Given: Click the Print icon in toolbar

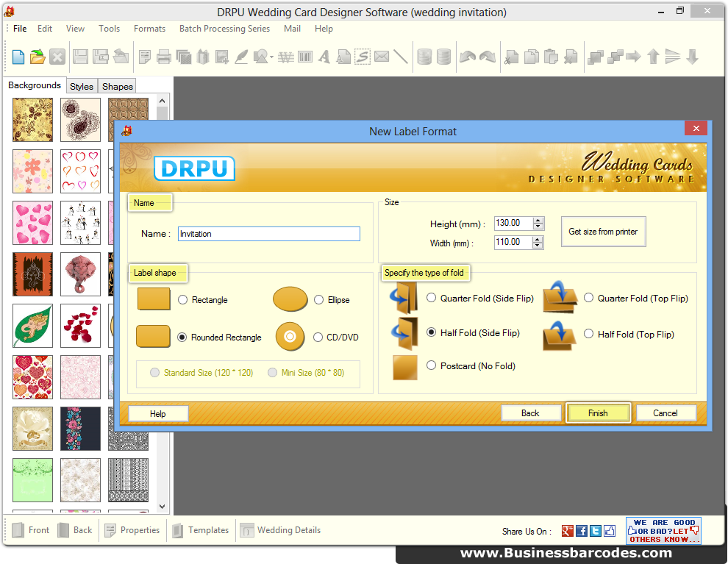Looking at the screenshot, I should coord(164,57).
